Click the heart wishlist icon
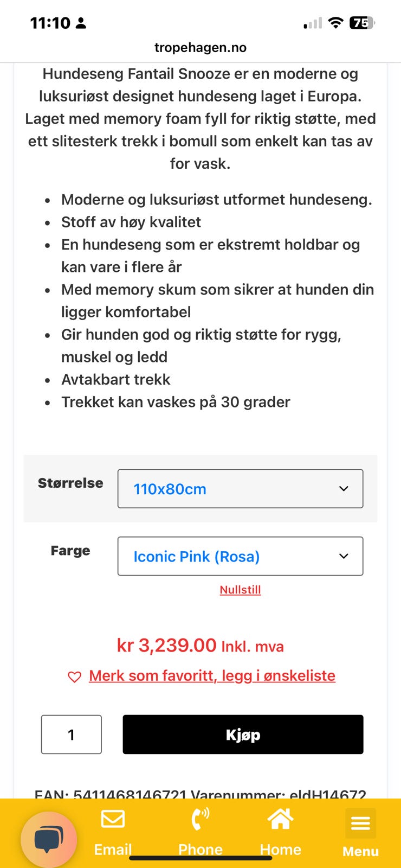The height and width of the screenshot is (868, 401). tap(74, 676)
